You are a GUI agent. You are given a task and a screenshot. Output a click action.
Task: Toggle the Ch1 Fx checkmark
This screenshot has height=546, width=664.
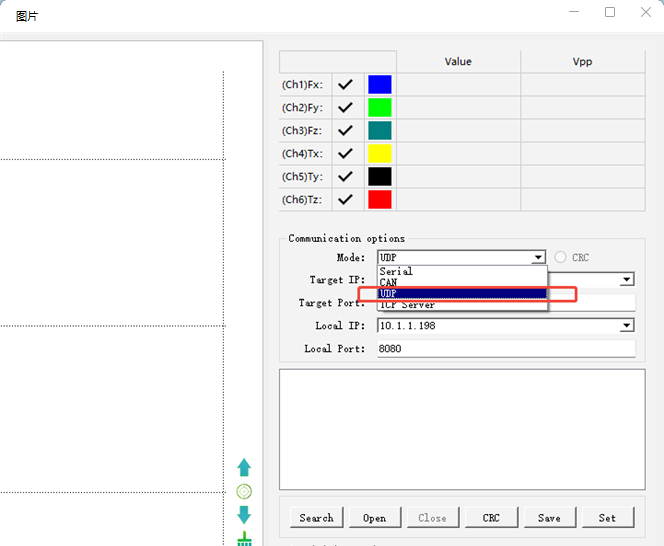pos(346,84)
